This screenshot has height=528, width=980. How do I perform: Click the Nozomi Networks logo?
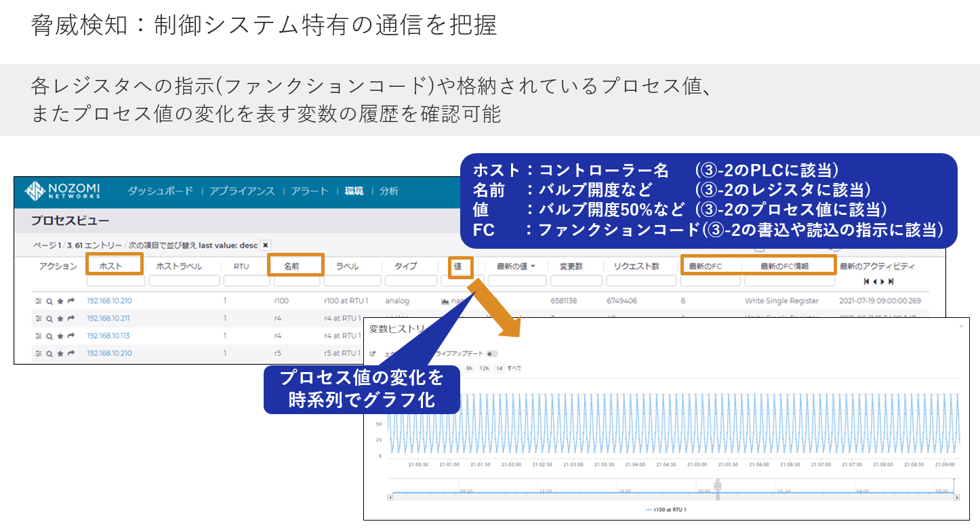click(x=62, y=191)
